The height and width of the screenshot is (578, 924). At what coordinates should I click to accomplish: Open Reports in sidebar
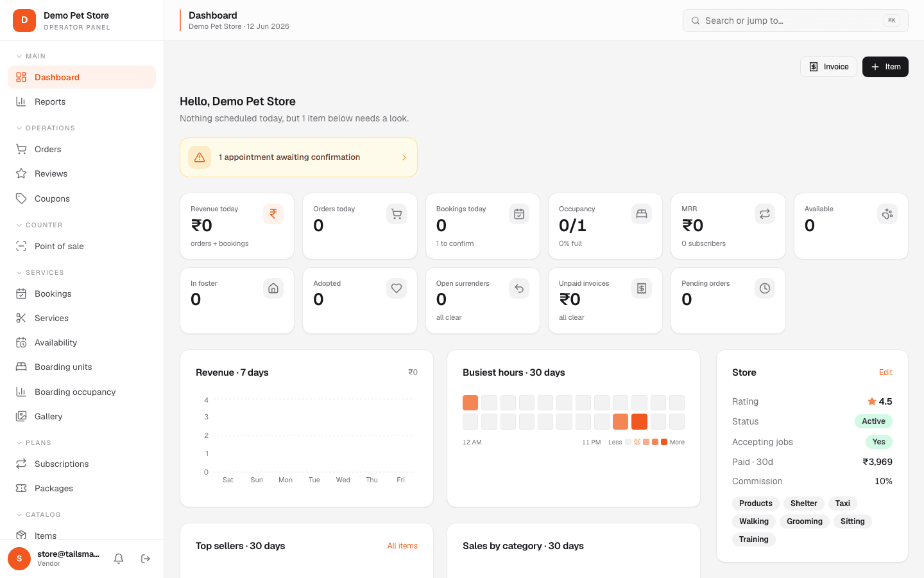pyautogui.click(x=81, y=101)
